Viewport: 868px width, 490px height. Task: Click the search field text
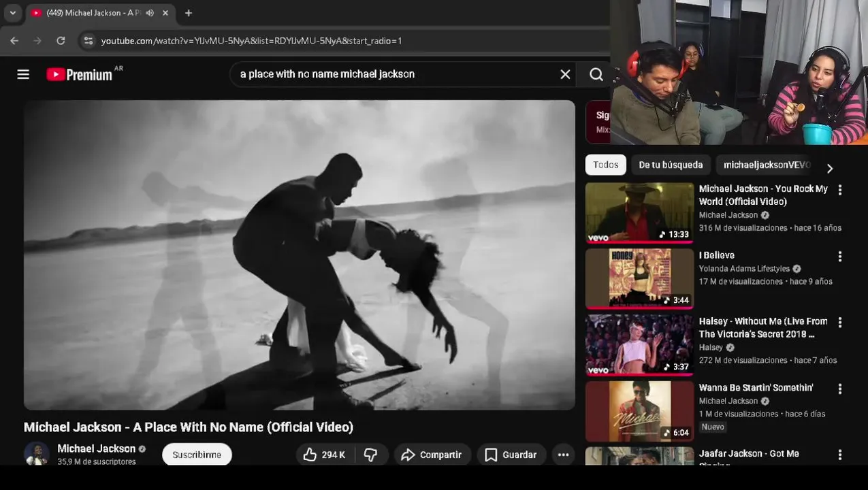[327, 74]
